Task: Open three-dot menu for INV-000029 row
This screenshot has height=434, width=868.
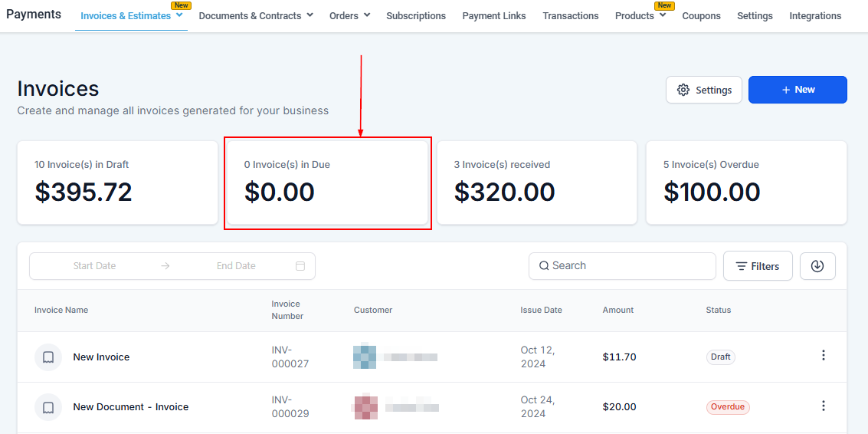Action: tap(824, 406)
